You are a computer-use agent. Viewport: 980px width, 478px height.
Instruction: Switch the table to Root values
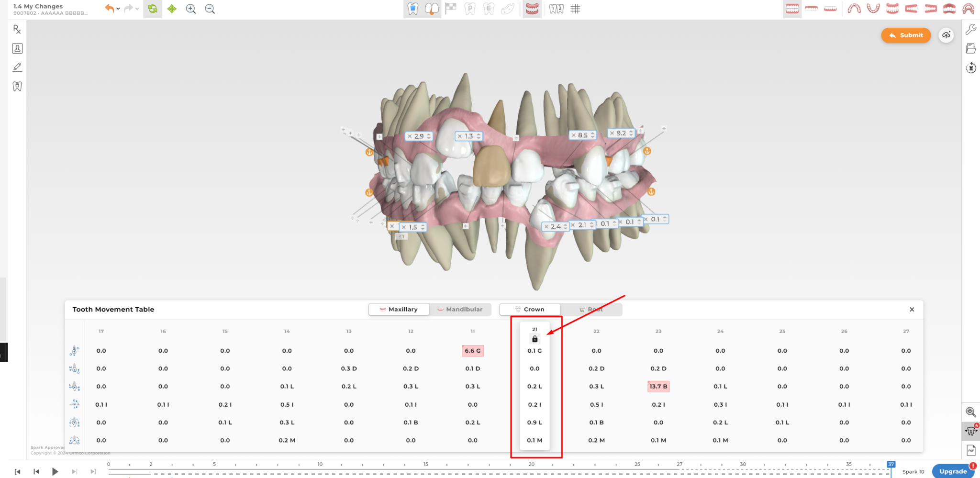click(x=591, y=310)
